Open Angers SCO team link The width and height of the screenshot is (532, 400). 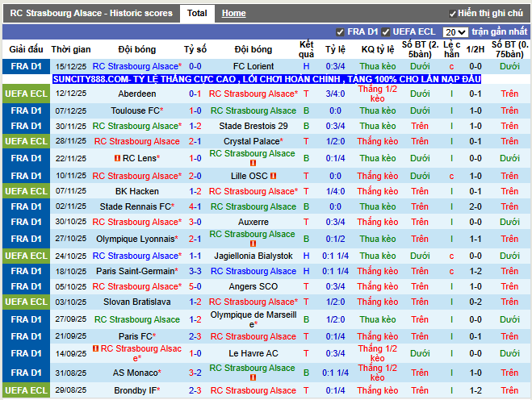[253, 287]
